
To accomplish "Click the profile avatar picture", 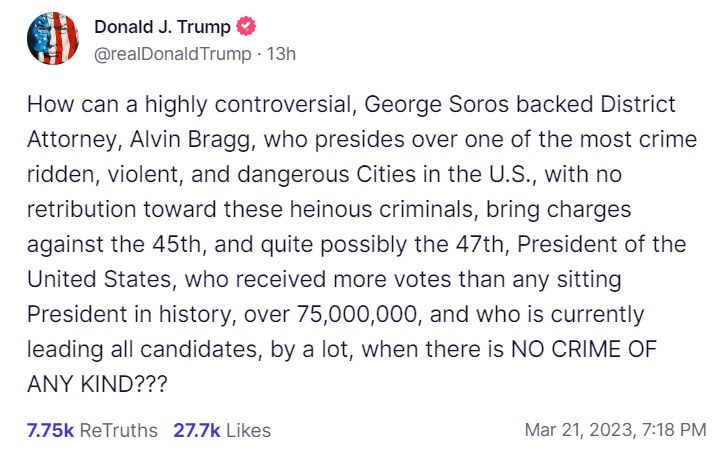I will tap(50, 38).
